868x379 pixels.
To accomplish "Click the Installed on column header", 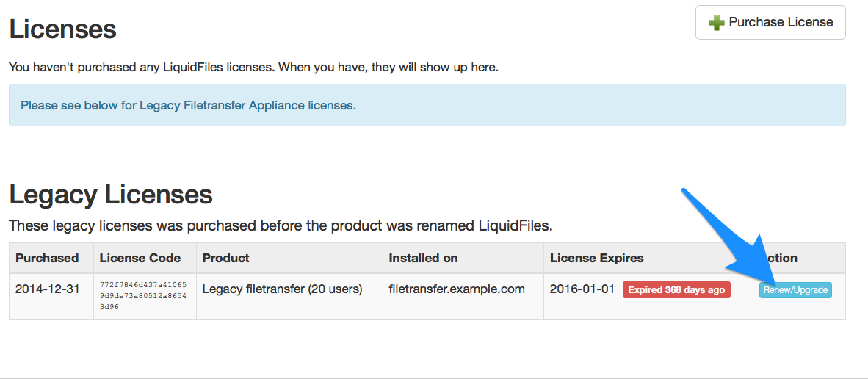I will [424, 258].
